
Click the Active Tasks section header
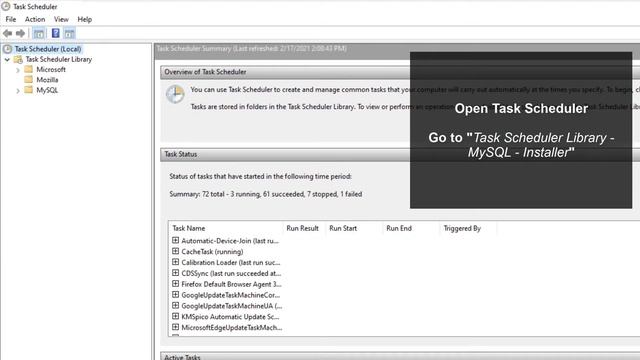pyautogui.click(x=400, y=356)
